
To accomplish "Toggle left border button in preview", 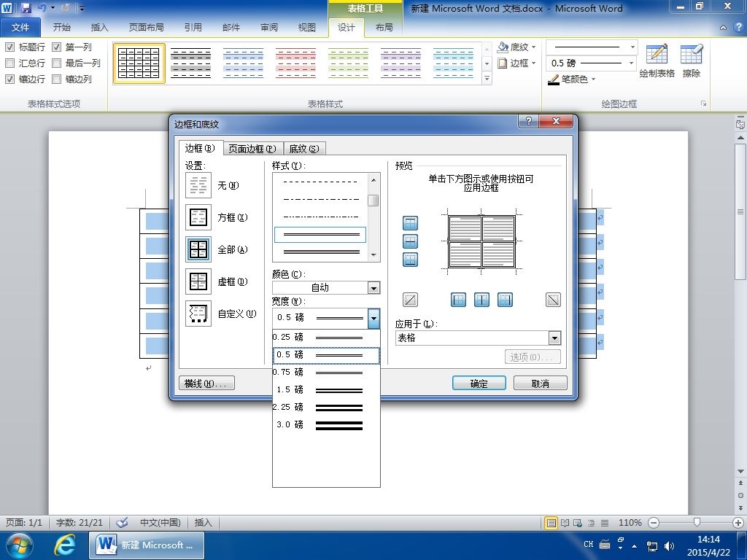I will click(x=458, y=300).
